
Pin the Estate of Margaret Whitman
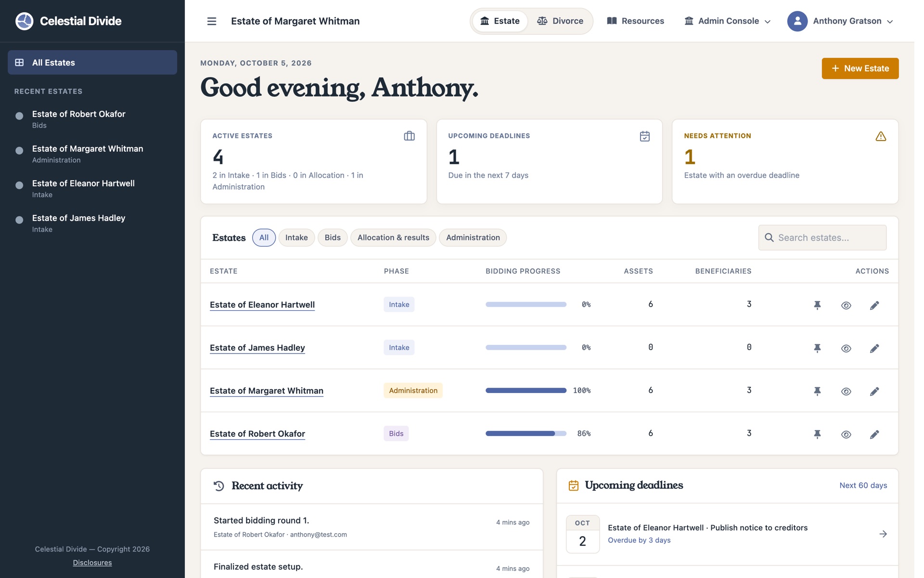tap(817, 391)
